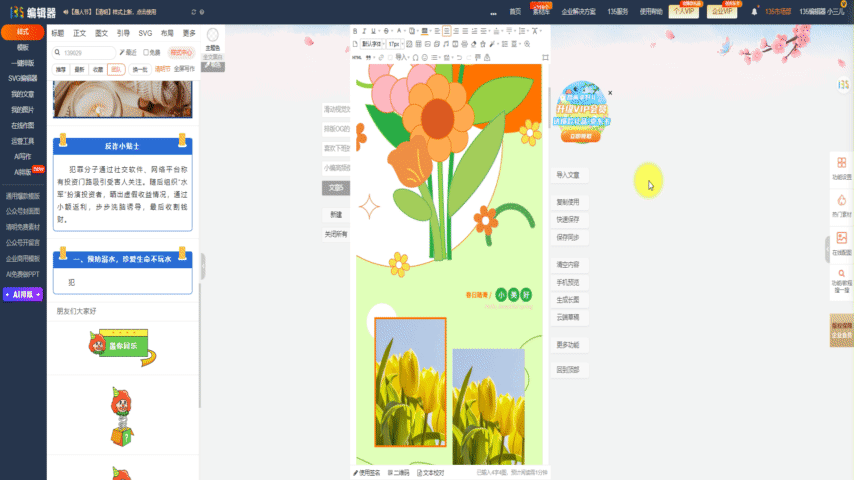Open 我的文章 in left sidebar

(23, 94)
